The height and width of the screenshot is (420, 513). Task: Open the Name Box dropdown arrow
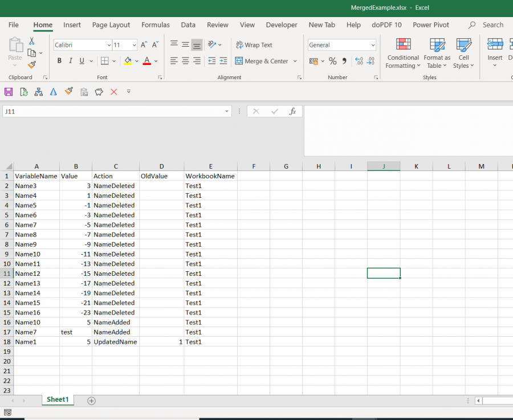pyautogui.click(x=226, y=112)
